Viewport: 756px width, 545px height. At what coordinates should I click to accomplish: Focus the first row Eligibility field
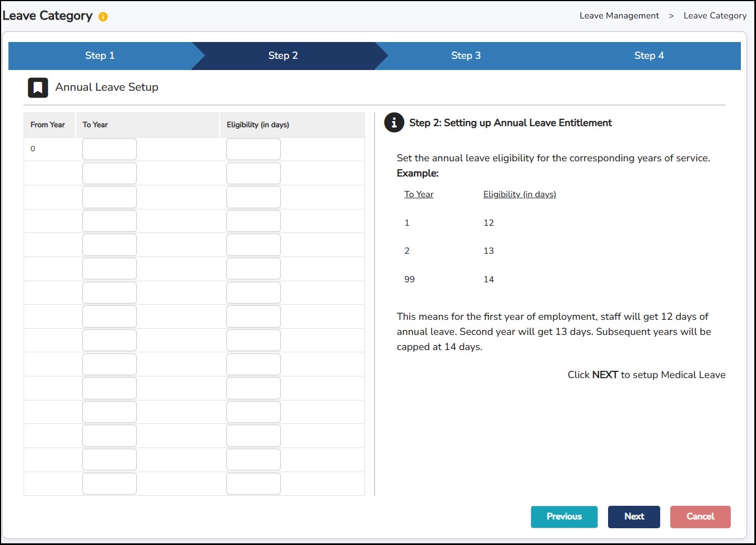pyautogui.click(x=253, y=150)
